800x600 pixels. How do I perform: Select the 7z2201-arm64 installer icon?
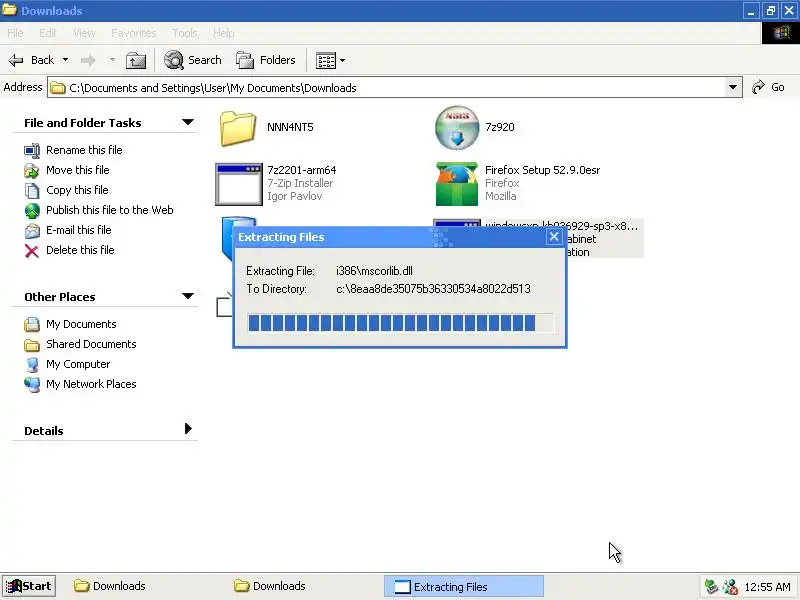pyautogui.click(x=239, y=184)
